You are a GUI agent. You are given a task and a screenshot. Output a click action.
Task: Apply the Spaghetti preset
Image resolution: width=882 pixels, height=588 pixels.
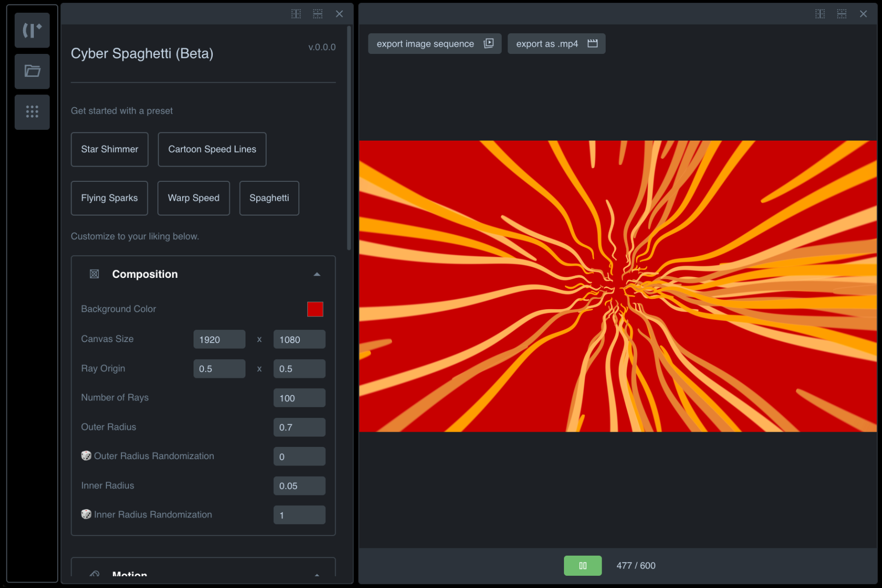[269, 198]
